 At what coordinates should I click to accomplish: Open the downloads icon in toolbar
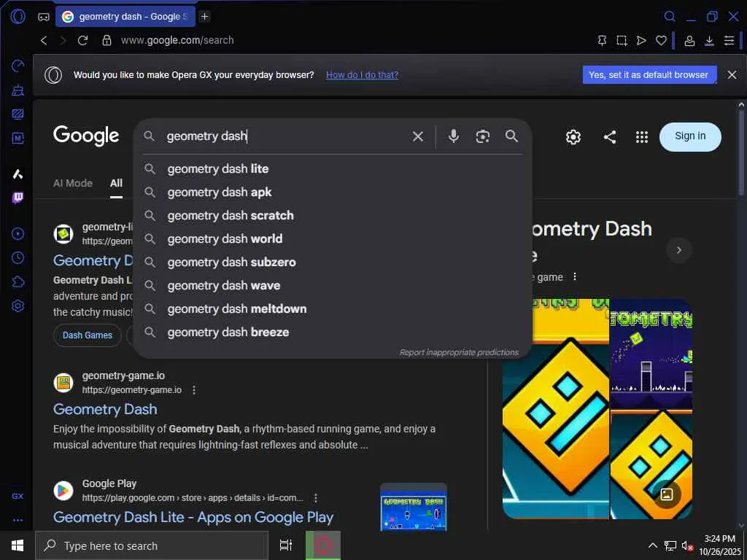point(709,41)
